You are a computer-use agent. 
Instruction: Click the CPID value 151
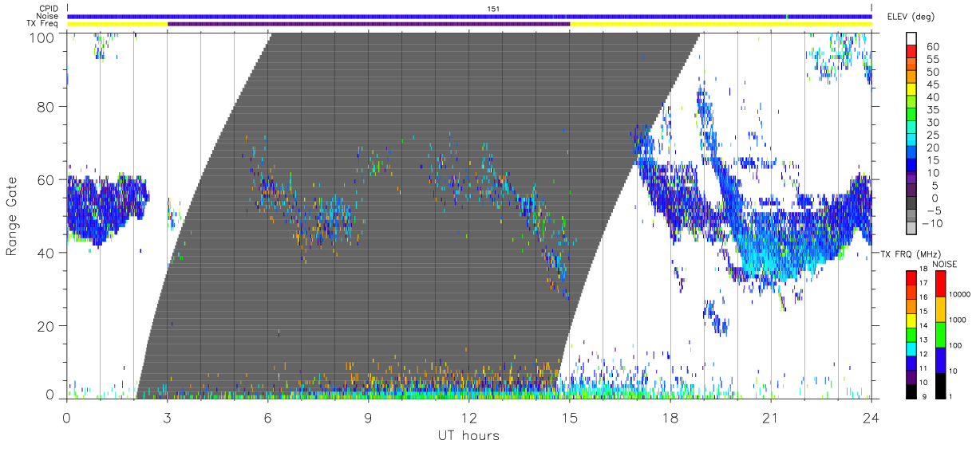(x=494, y=9)
